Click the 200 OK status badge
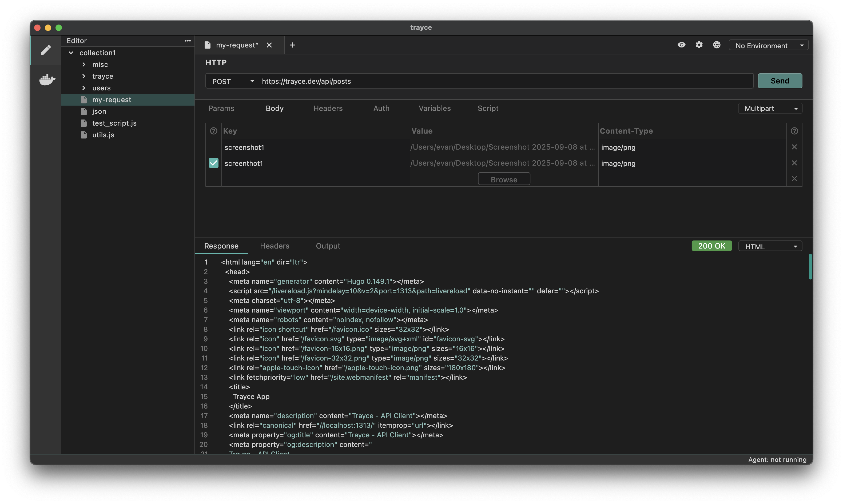The width and height of the screenshot is (843, 504). point(711,246)
